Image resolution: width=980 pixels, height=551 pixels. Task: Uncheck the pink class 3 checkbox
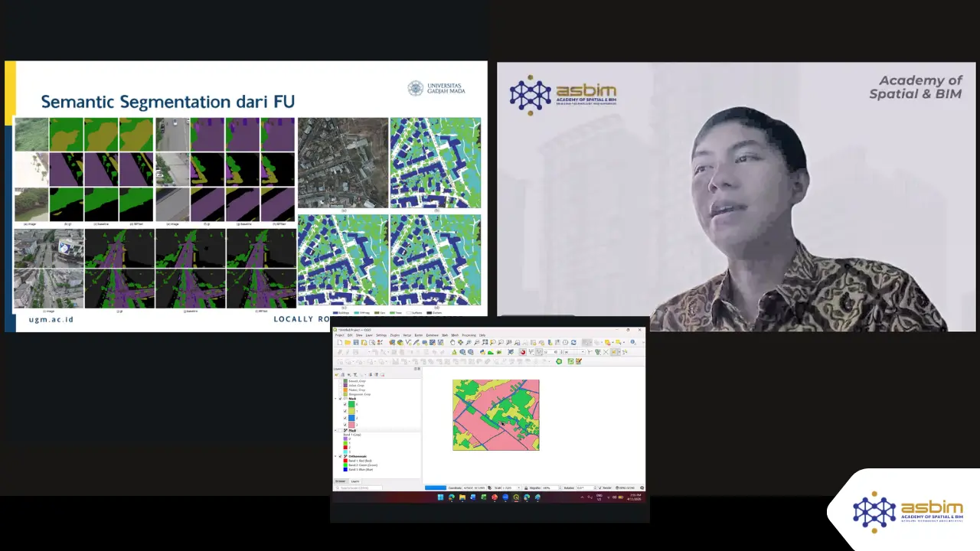point(345,425)
